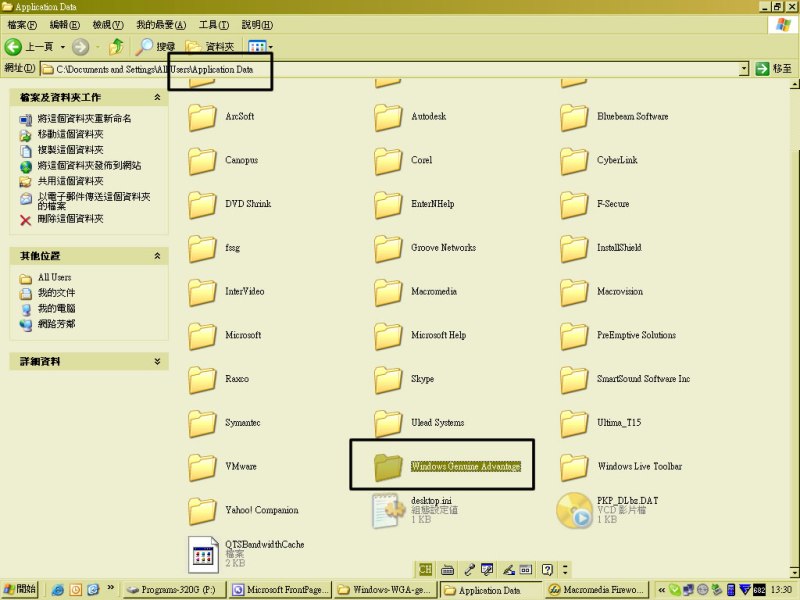Click the scrollbar down arrow in file list
This screenshot has width=800, height=600.
click(795, 572)
